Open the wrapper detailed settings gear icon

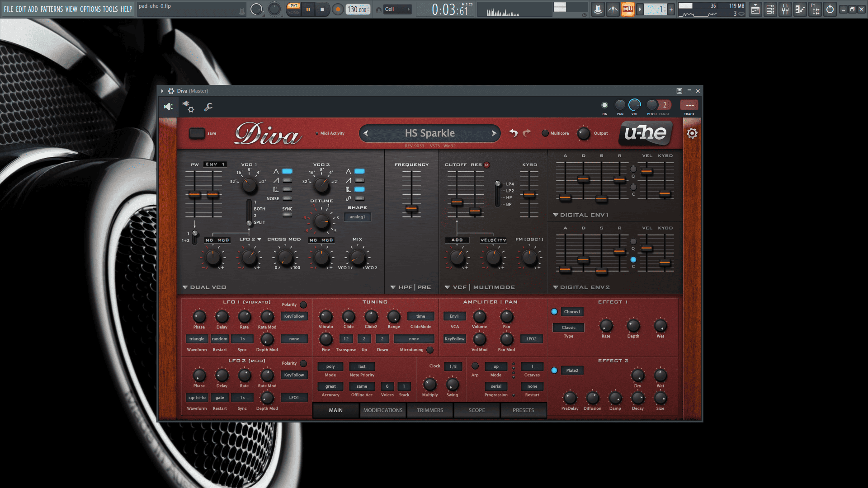[188, 107]
